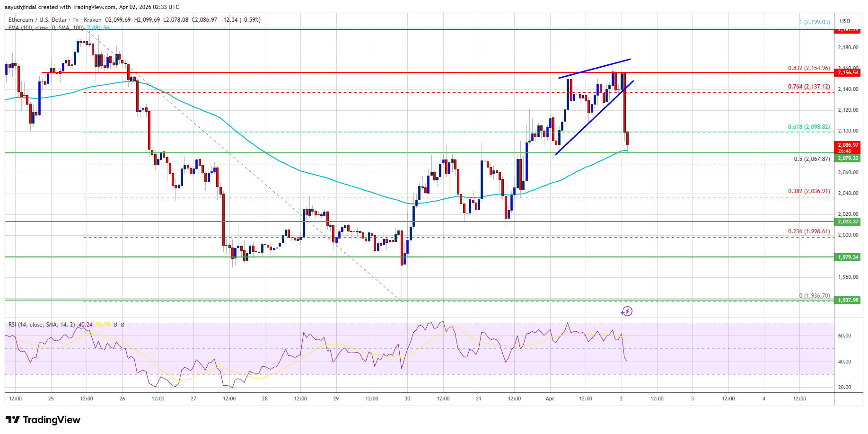Image resolution: width=868 pixels, height=434 pixels.
Task: Click the purple lightning bolt event icon
Action: pyautogui.click(x=627, y=311)
